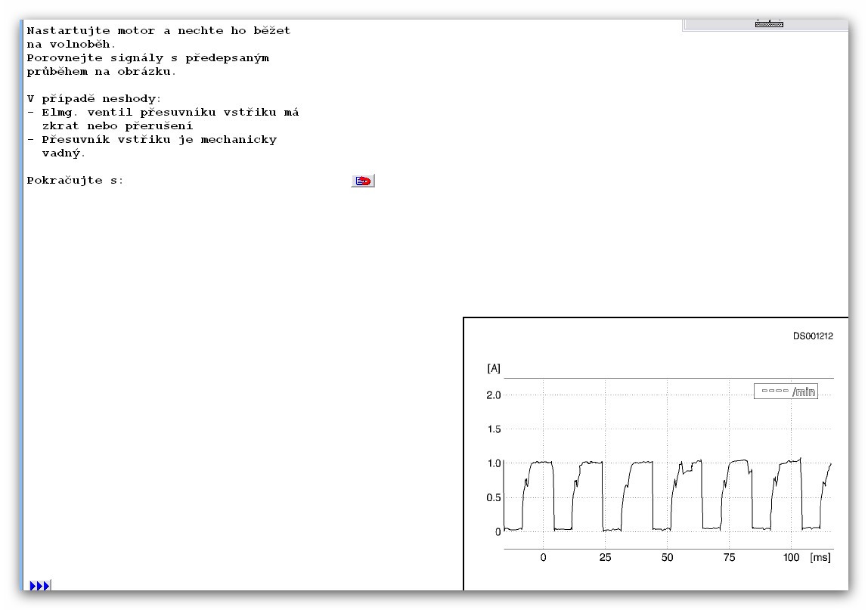Click the blue triple-arrow forward icon

point(39,586)
